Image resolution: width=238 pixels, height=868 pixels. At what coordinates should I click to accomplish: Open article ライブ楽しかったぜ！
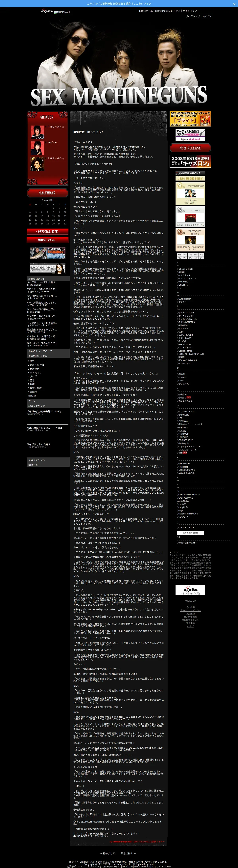[x=38, y=445]
